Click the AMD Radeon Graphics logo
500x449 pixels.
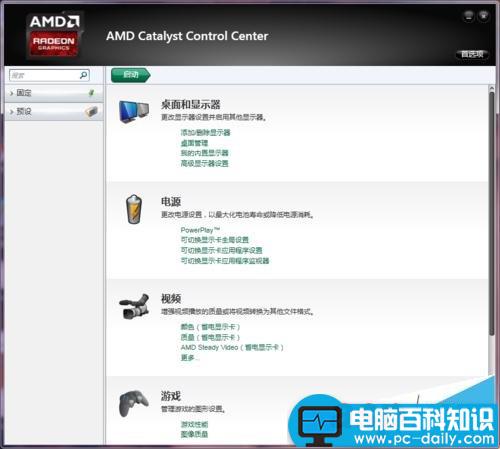(54, 35)
